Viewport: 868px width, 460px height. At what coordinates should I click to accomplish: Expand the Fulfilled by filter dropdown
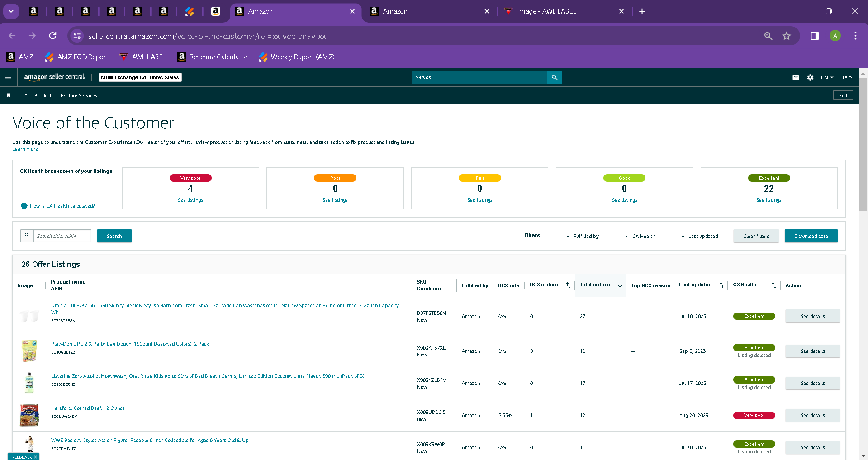click(x=582, y=236)
